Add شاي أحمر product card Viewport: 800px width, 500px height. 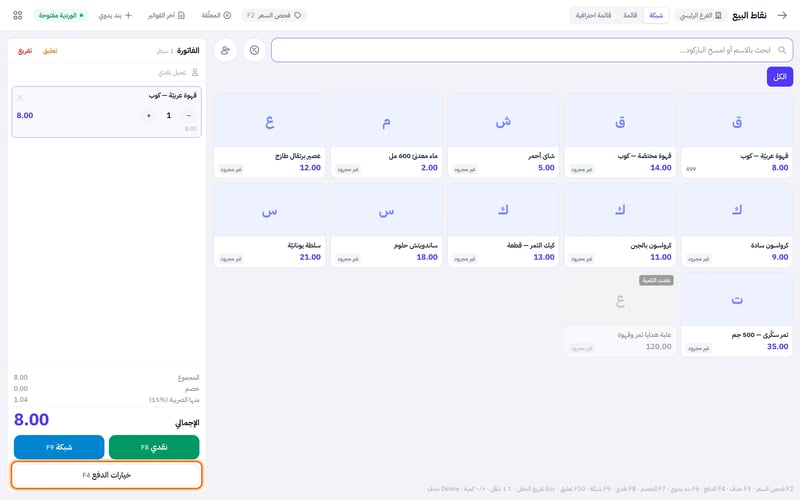pos(503,136)
